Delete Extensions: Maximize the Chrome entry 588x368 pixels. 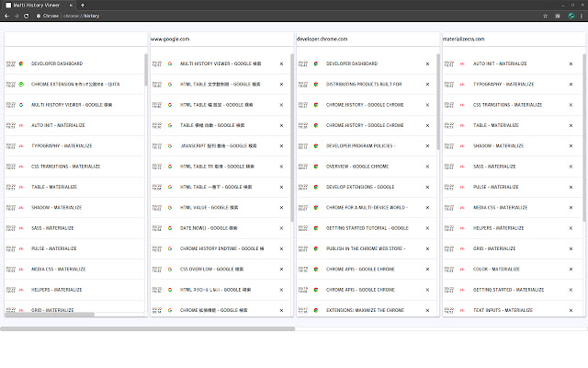(427, 311)
